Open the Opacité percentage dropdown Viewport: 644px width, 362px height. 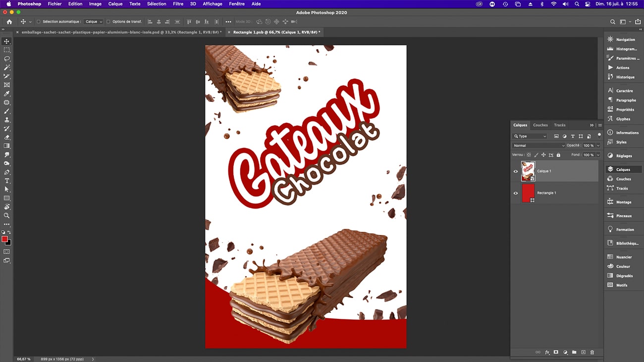click(597, 145)
